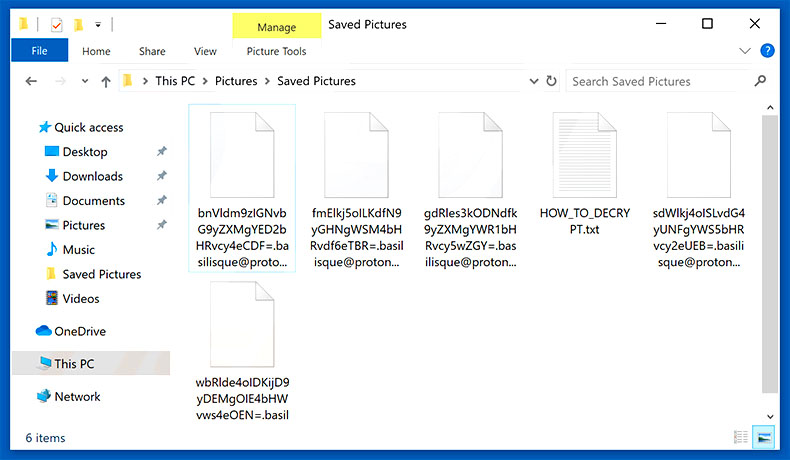
Task: Switch to the Home ribbon tab
Action: tap(96, 51)
